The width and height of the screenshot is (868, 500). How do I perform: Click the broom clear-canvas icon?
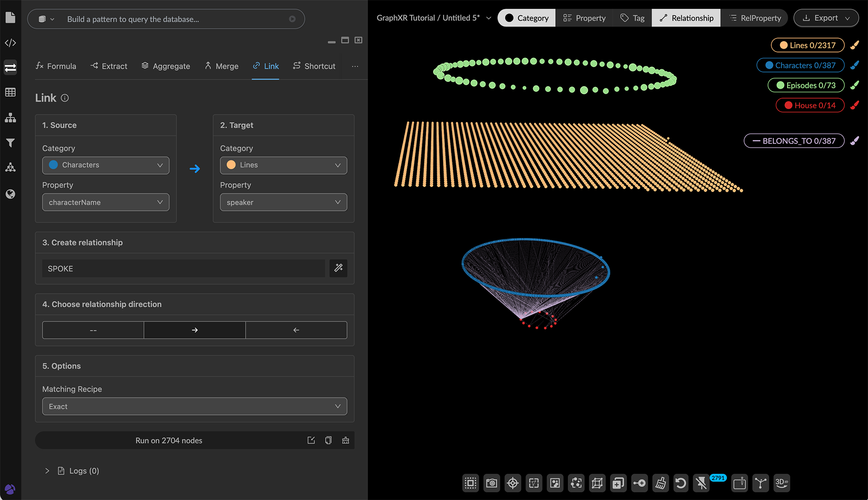point(660,483)
